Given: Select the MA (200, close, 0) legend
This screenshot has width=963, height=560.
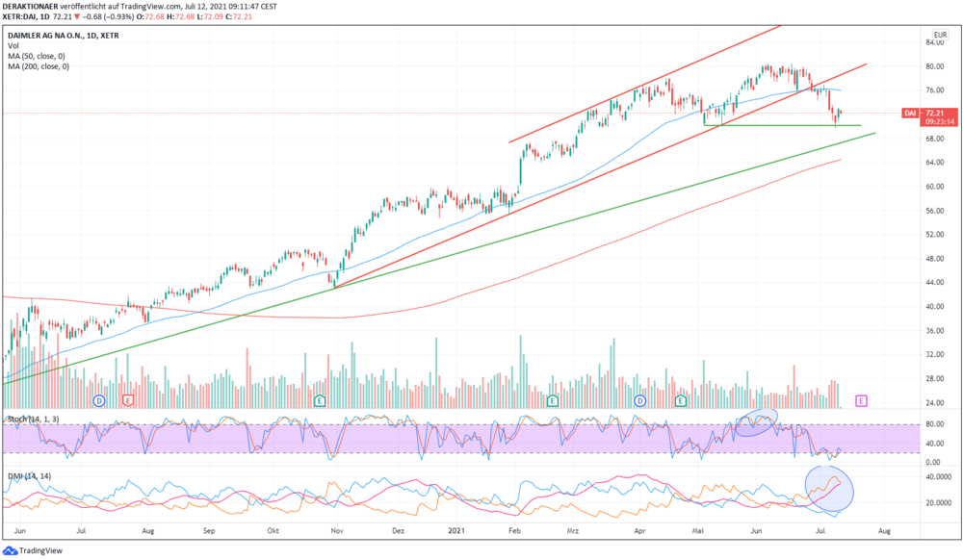Looking at the screenshot, I should [39, 66].
